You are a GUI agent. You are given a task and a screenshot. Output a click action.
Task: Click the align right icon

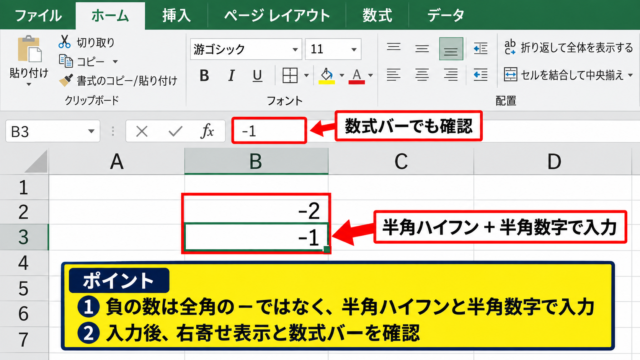pos(451,75)
